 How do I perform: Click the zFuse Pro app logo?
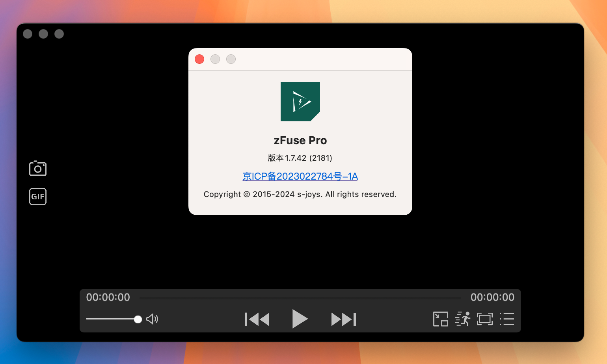point(300,102)
